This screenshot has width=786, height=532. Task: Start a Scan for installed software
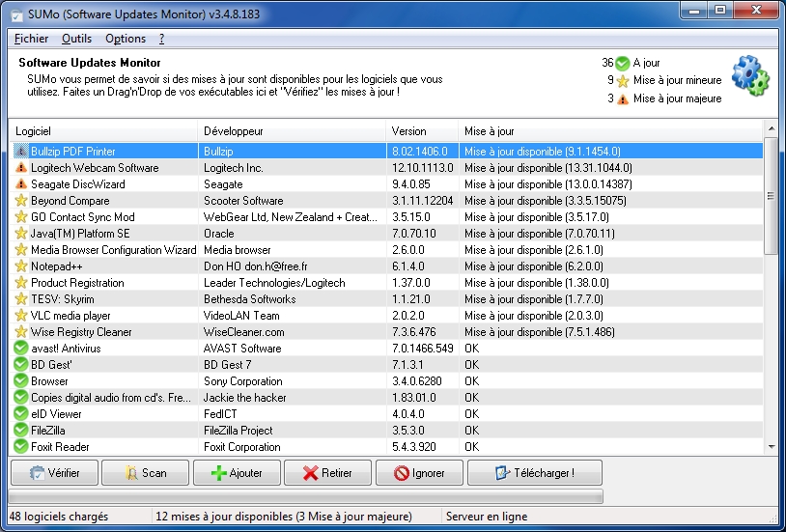coord(146,473)
